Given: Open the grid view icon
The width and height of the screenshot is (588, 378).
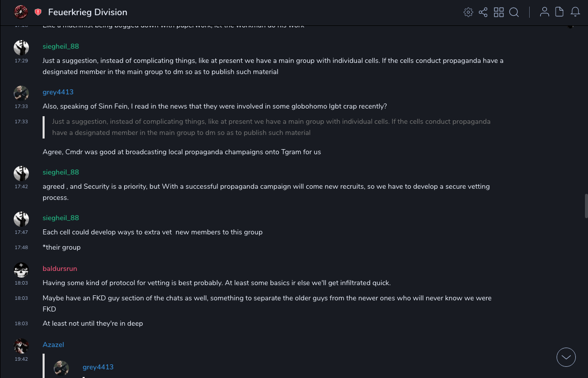Looking at the screenshot, I should pos(499,12).
